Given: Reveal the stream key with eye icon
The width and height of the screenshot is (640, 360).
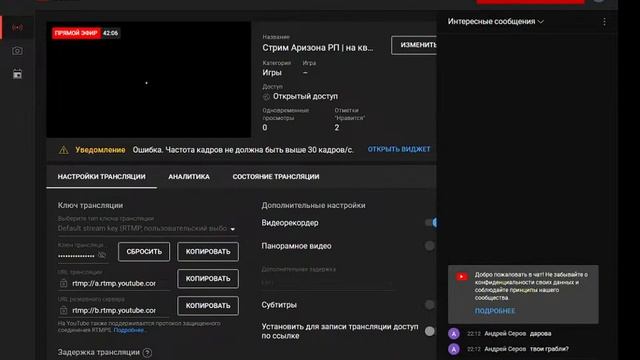Looking at the screenshot, I should coord(102,256).
